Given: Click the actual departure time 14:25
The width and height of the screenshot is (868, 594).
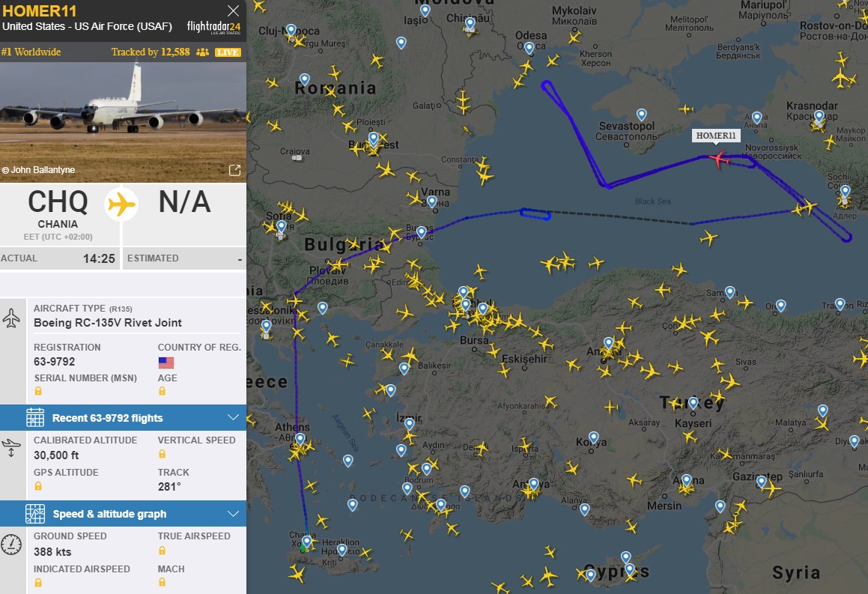Looking at the screenshot, I should click(99, 258).
